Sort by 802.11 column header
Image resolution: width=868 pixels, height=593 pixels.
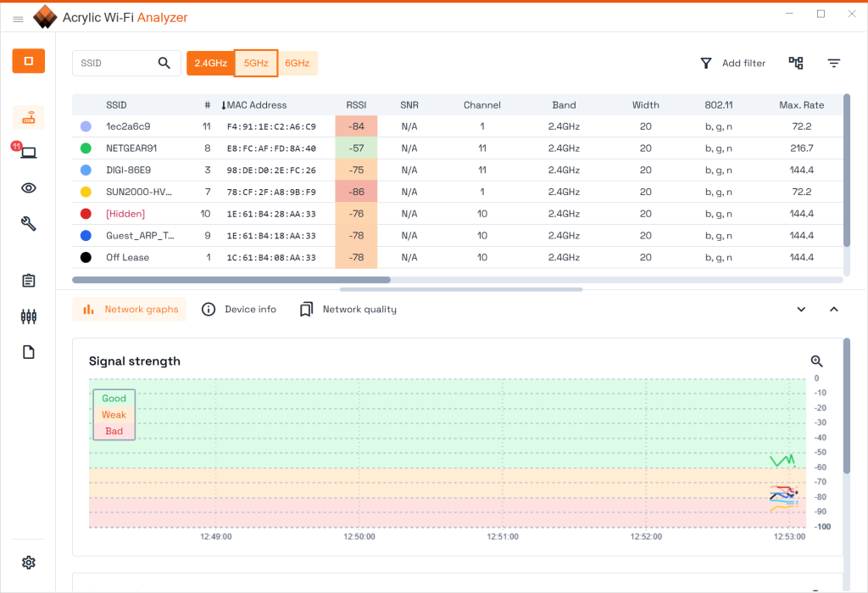click(719, 105)
